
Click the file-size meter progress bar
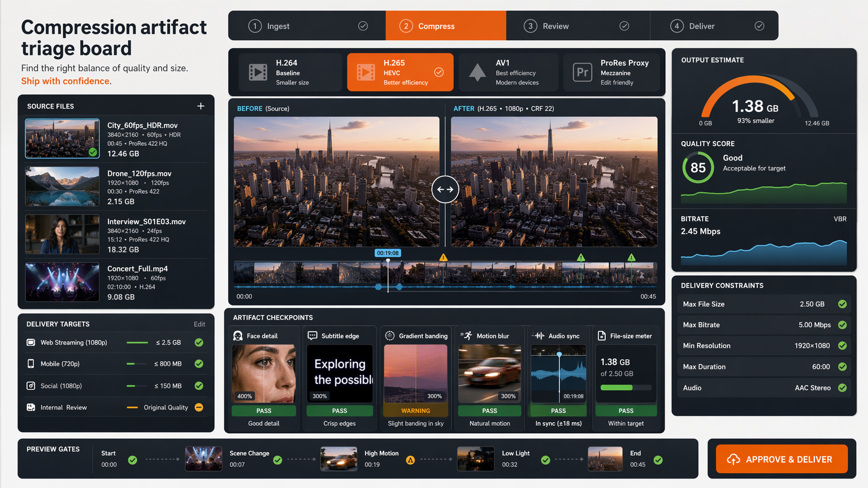[626, 387]
